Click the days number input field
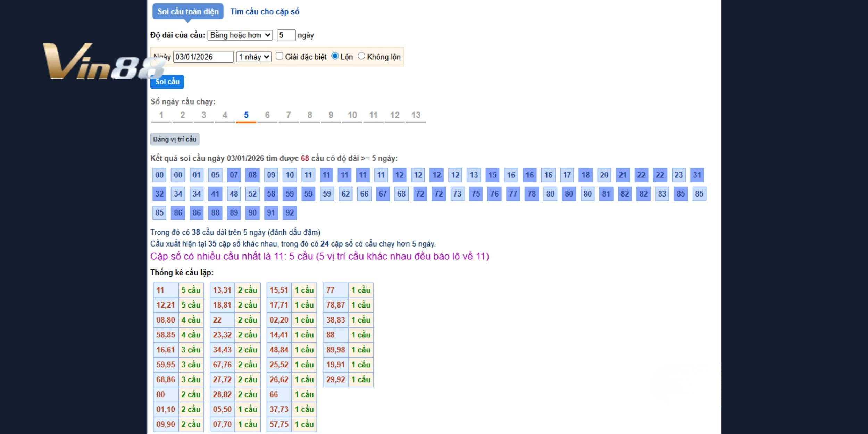This screenshot has height=434, width=868. 286,35
